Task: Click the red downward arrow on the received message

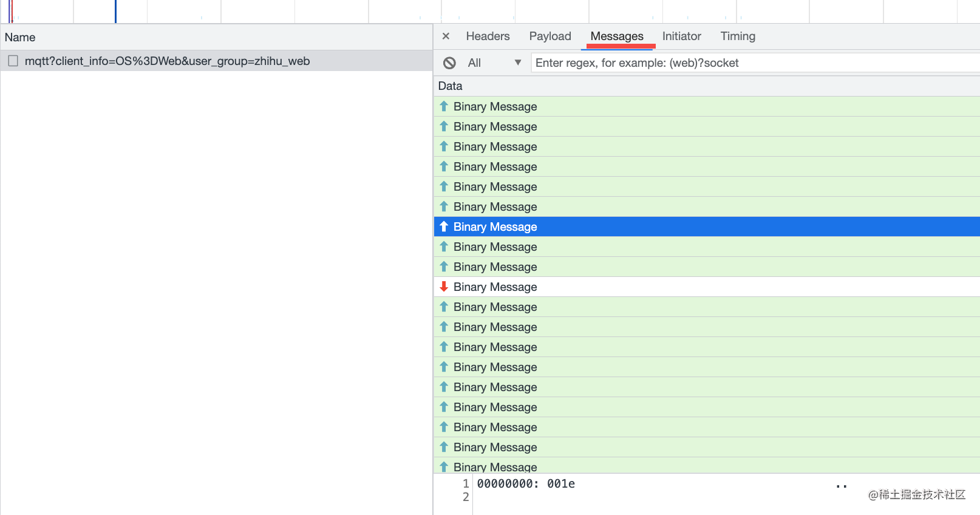Action: pyautogui.click(x=444, y=287)
